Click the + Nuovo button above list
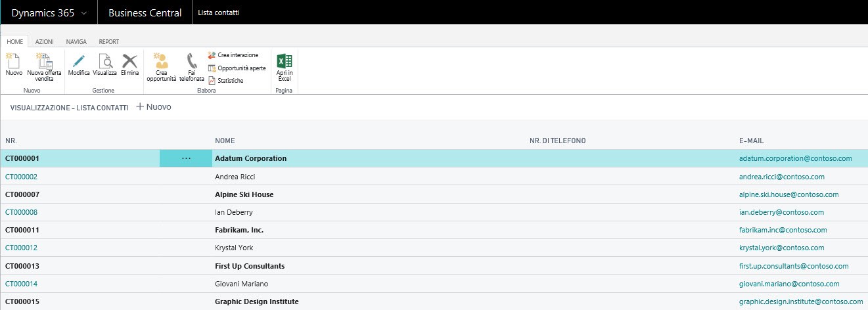This screenshot has width=868, height=310. (154, 106)
